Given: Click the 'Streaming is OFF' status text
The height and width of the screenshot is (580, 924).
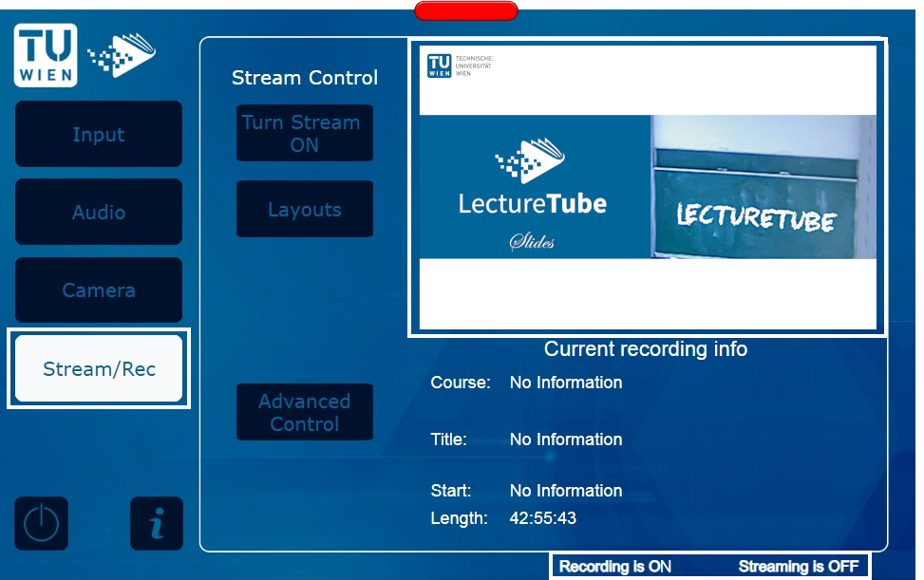Looking at the screenshot, I should [799, 567].
